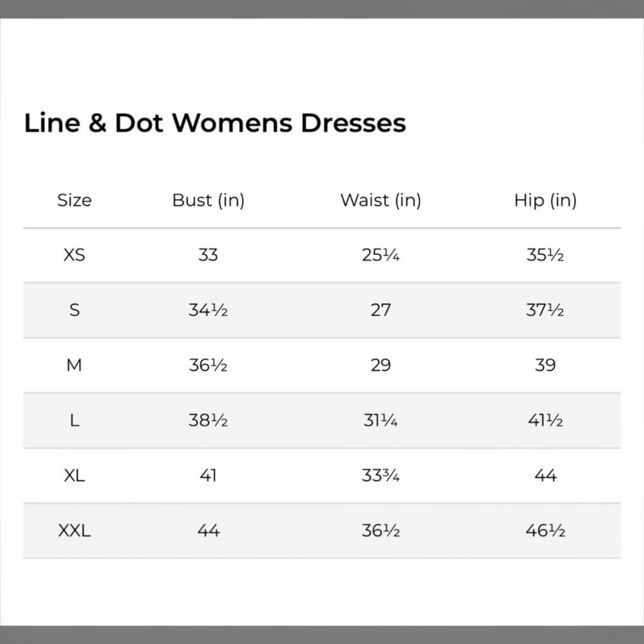Image resolution: width=644 pixels, height=644 pixels.
Task: Click the L waist value 31¼
Action: (380, 420)
